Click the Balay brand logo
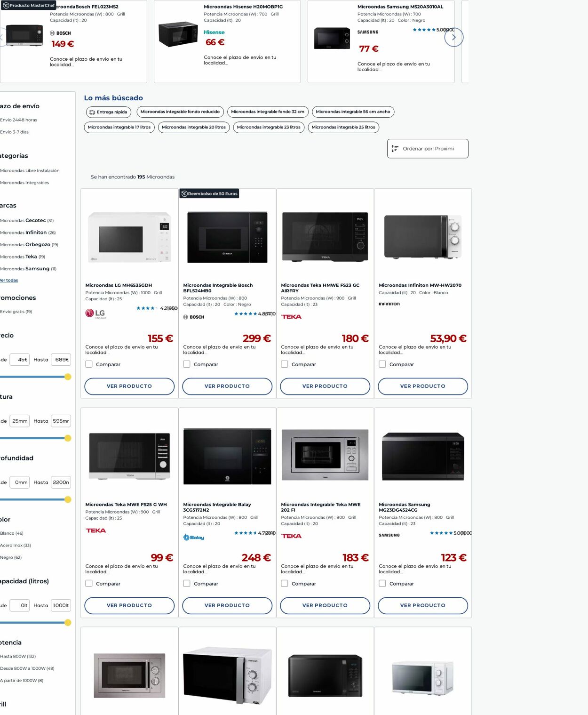588x715 pixels. tap(194, 538)
